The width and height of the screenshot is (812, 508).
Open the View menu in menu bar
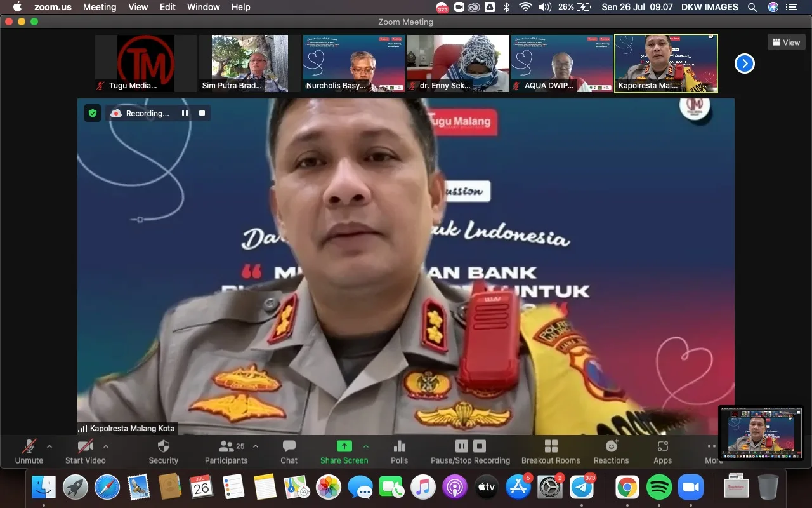click(x=138, y=7)
